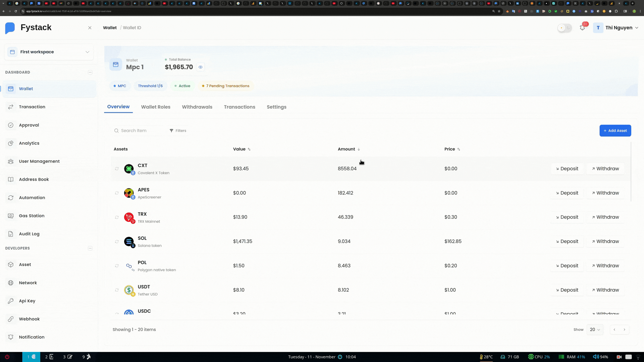This screenshot has width=644, height=362.
Task: Click the Search Item input field
Action: pyautogui.click(x=138, y=130)
